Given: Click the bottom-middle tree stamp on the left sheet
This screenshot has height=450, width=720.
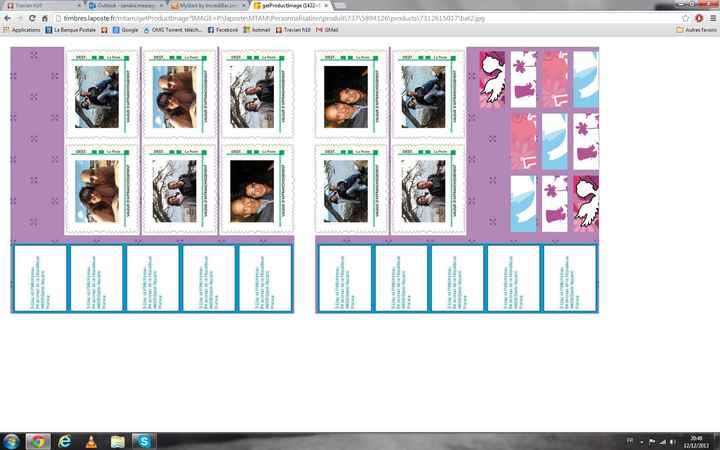Looking at the screenshot, I should click(180, 189).
